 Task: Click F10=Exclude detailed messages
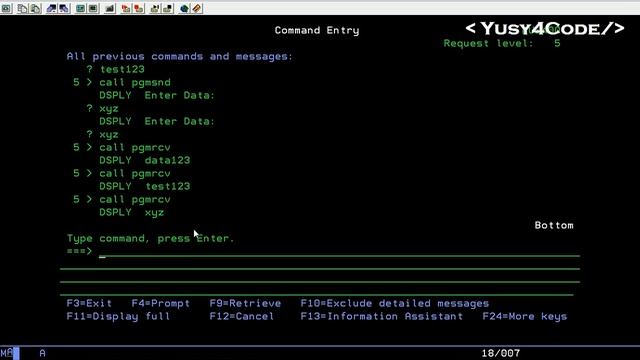coord(395,303)
